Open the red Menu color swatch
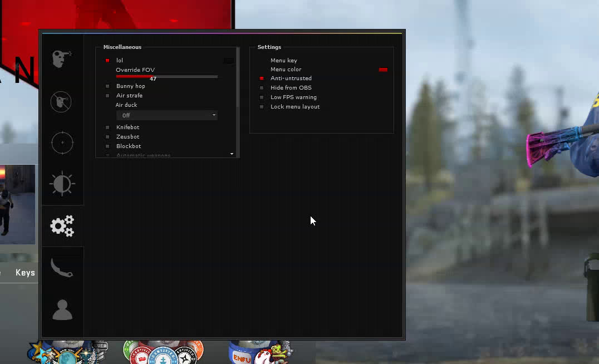Screen dimensions: 599x364 383,70
